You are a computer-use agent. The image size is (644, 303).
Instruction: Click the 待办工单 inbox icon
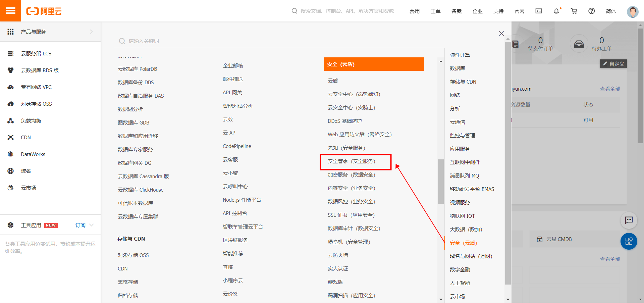coord(579,44)
